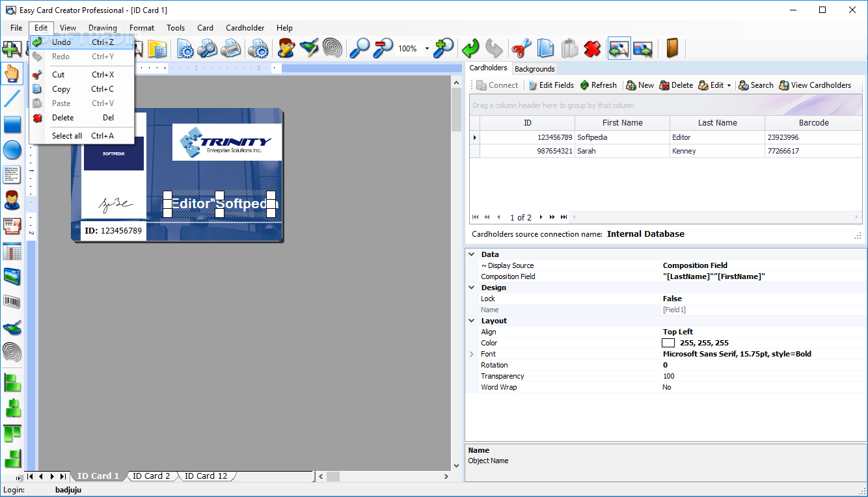
Task: Choose Select all from the Edit menu
Action: pos(82,136)
